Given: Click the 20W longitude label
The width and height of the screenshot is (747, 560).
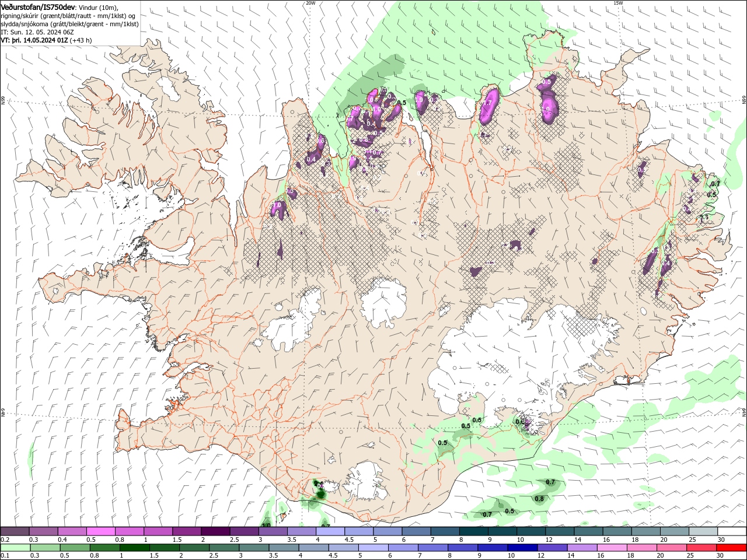Looking at the screenshot, I should point(310,3).
